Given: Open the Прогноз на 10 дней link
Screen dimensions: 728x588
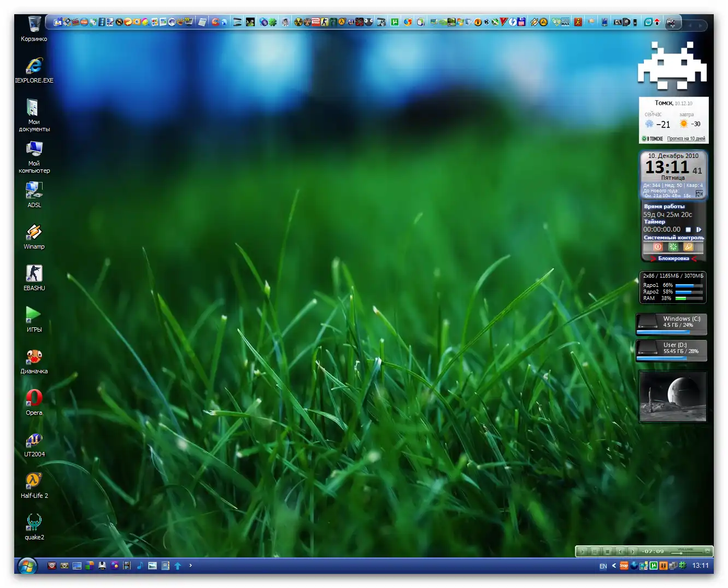Looking at the screenshot, I should (685, 139).
